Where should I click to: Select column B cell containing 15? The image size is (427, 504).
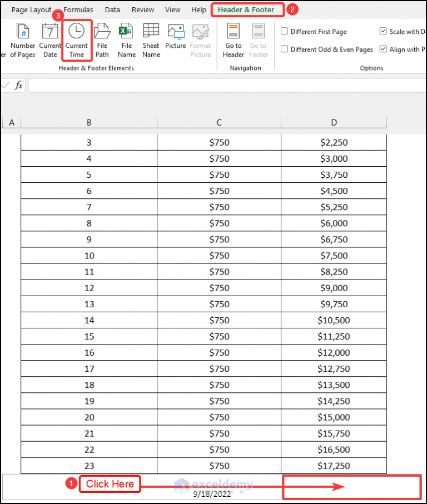coord(89,336)
